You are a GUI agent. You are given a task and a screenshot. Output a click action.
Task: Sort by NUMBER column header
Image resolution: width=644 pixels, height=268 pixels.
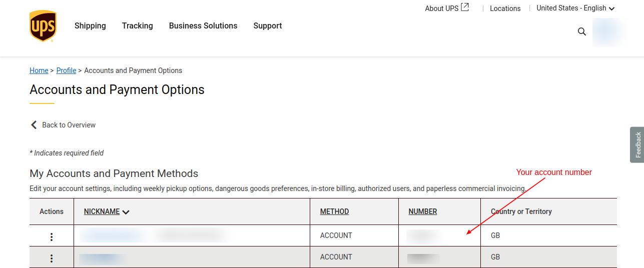point(423,211)
